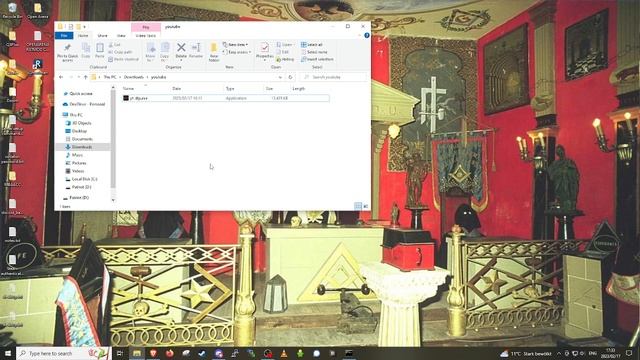This screenshot has height=360, width=640.
Task: Switch to the Video Tools tab
Action: pos(146,36)
